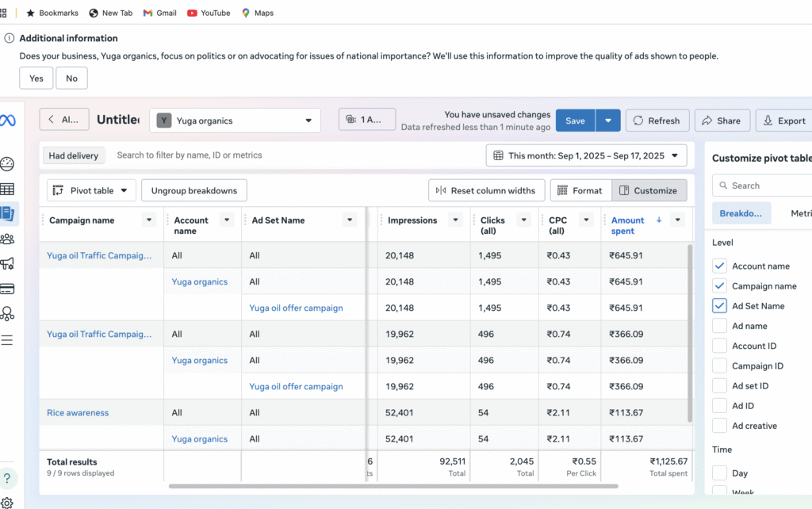Image resolution: width=812 pixels, height=509 pixels.
Task: Open the Yuga organics account dropdown
Action: click(235, 121)
